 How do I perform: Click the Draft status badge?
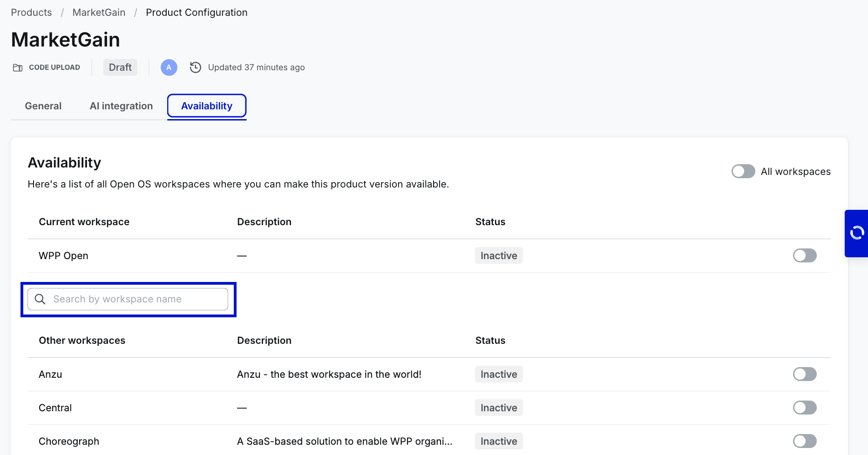coord(120,67)
